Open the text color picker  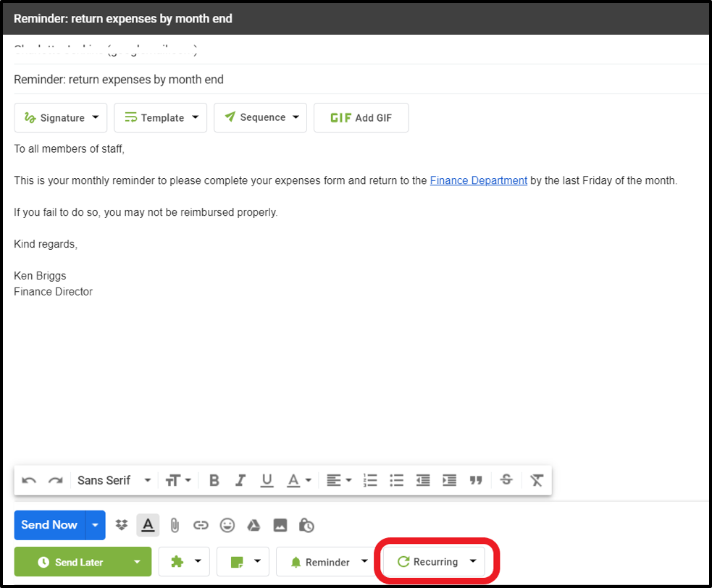coord(298,480)
